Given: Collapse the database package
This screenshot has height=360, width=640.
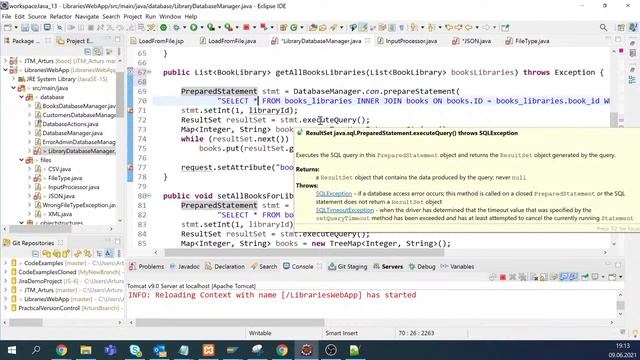Looking at the screenshot, I should (x=22, y=97).
